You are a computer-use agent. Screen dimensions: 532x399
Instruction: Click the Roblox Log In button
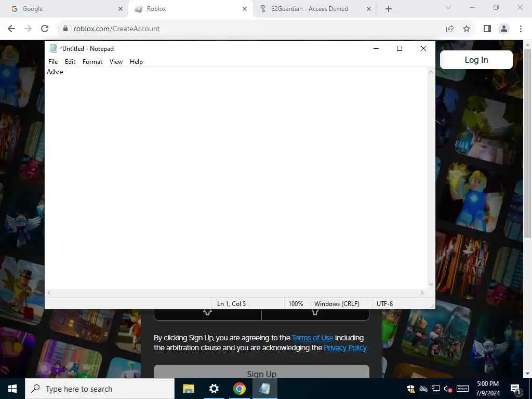pos(476,60)
